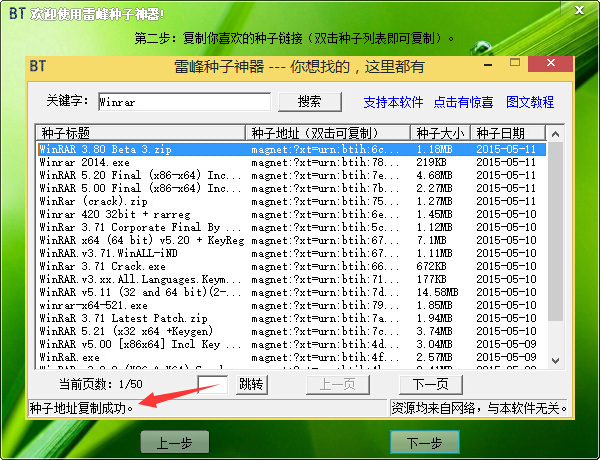Click the 7.1MB size cell

(431, 240)
